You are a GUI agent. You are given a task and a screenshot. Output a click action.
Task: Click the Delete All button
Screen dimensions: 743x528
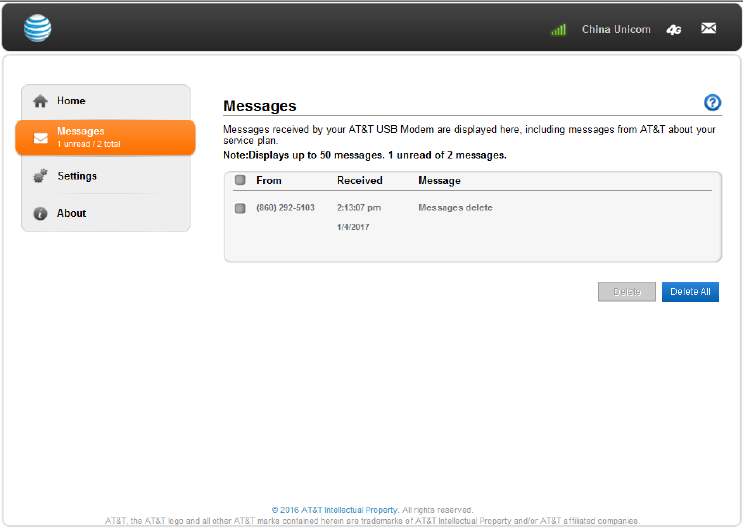click(x=690, y=292)
